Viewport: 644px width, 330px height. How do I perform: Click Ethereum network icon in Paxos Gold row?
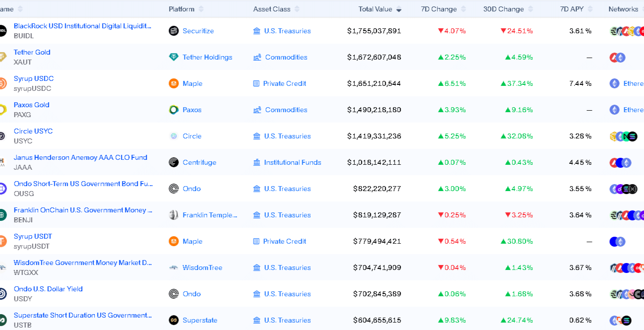click(x=615, y=110)
